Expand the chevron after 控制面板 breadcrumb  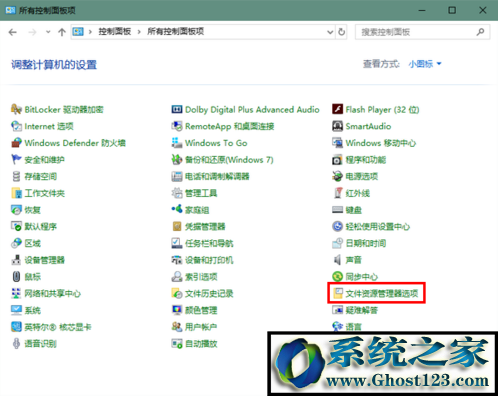(139, 32)
